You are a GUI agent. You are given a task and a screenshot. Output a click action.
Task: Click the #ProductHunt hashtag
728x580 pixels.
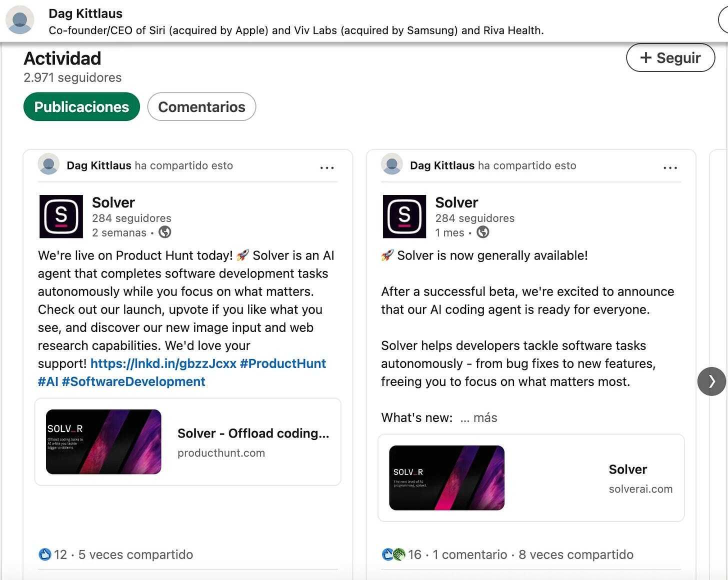click(x=283, y=363)
